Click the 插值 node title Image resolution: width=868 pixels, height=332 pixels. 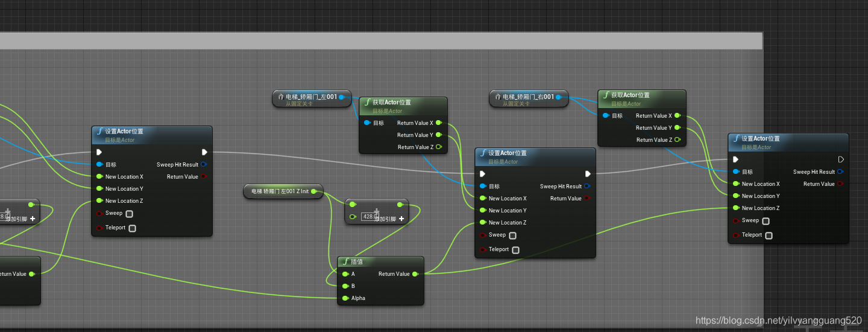(x=358, y=261)
